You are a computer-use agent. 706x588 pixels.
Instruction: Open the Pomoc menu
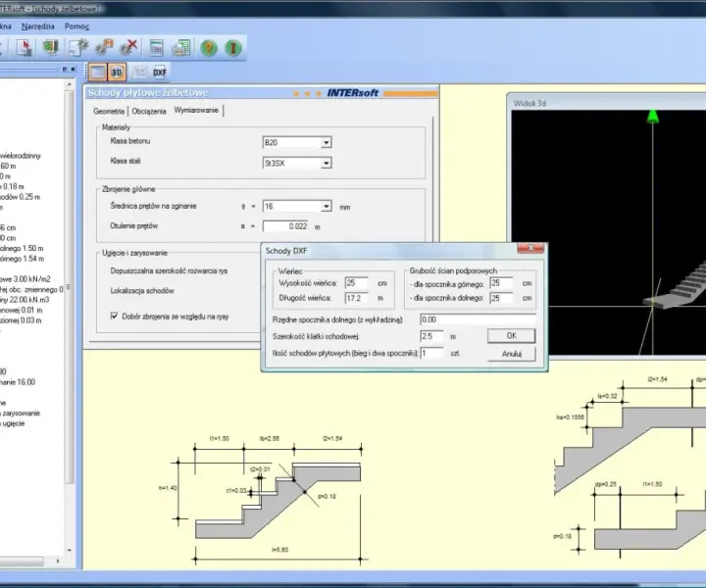[x=77, y=26]
